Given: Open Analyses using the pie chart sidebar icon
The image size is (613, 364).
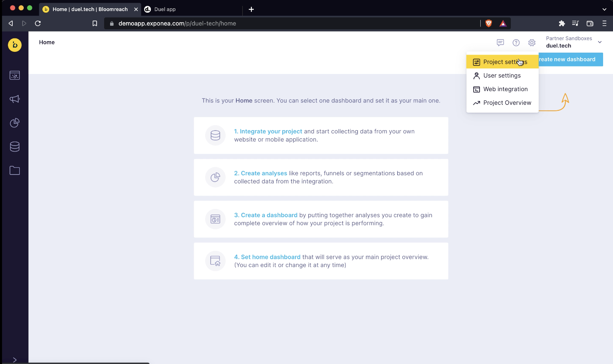Looking at the screenshot, I should tap(15, 123).
